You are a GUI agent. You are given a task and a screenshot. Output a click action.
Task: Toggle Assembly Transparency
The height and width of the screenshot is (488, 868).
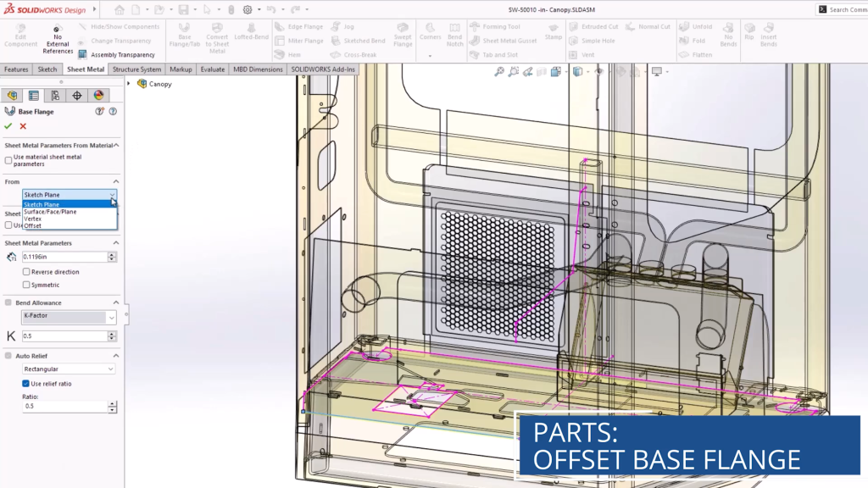tap(116, 55)
